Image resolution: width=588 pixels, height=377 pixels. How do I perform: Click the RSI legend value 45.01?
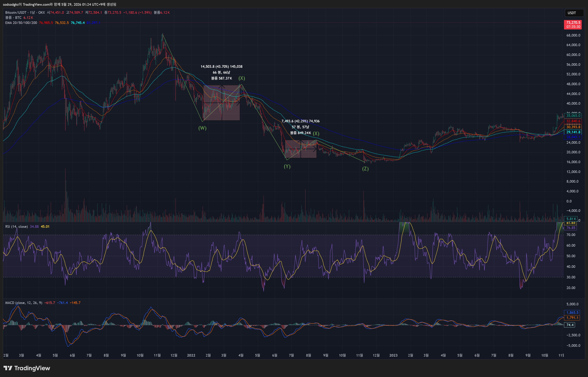(45, 227)
